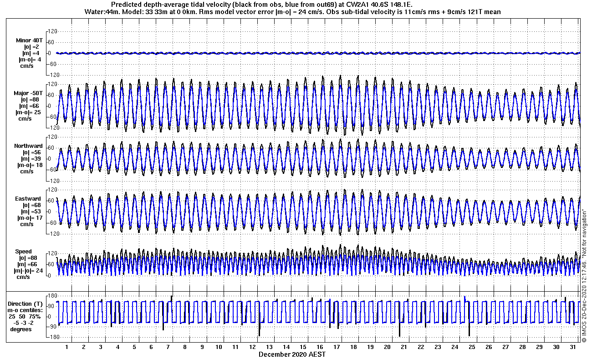
Task: Click the '-5 -3 -2' centile values
Action: pyautogui.click(x=25, y=323)
